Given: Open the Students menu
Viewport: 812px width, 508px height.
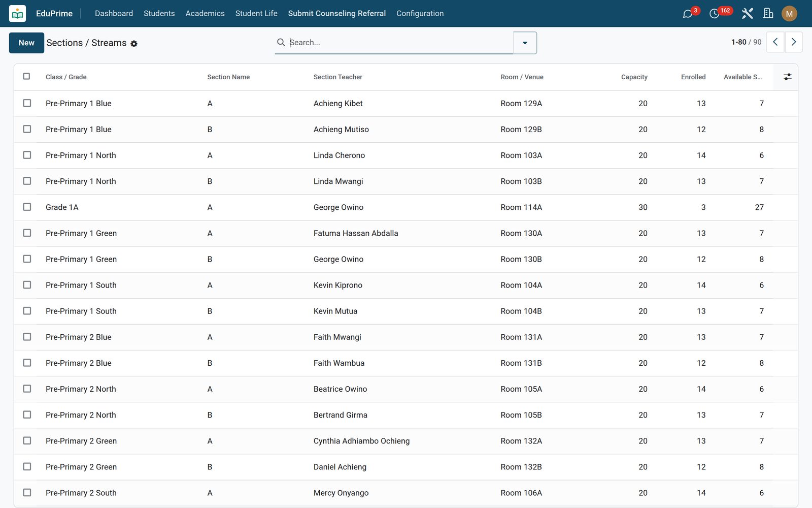Looking at the screenshot, I should (x=159, y=14).
